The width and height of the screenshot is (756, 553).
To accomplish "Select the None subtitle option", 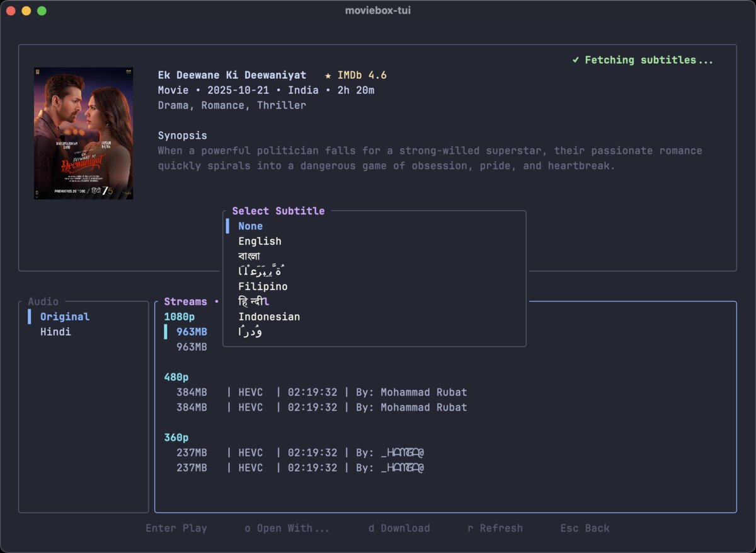I will point(250,226).
